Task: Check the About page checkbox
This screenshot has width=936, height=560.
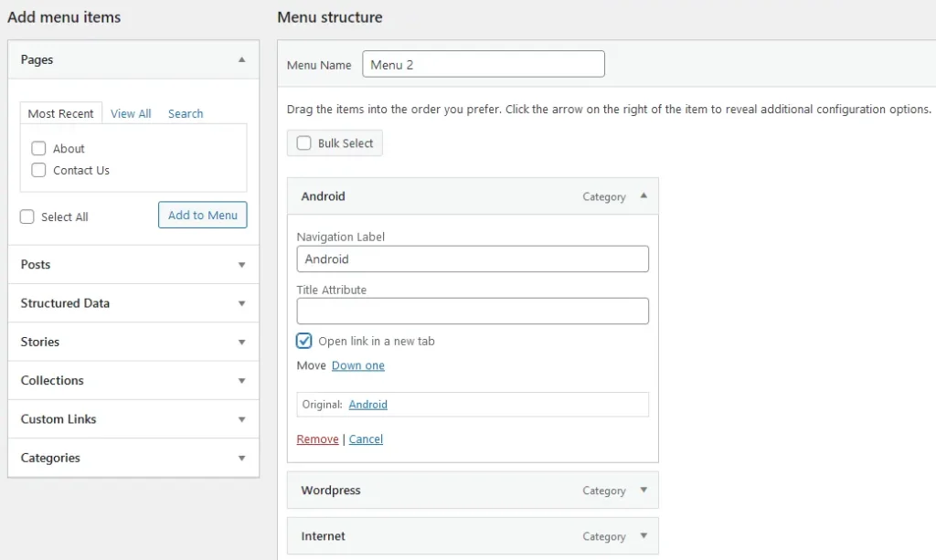Action: [38, 148]
